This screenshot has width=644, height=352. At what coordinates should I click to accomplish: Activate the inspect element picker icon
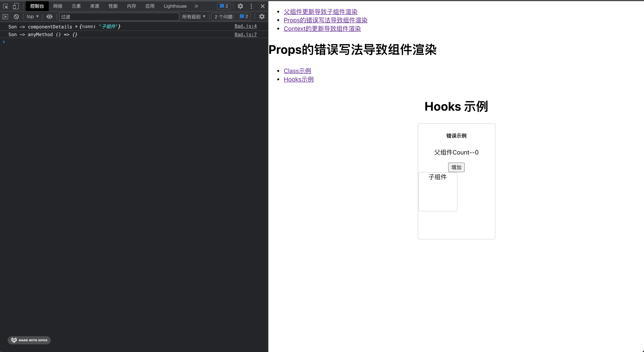[x=6, y=6]
